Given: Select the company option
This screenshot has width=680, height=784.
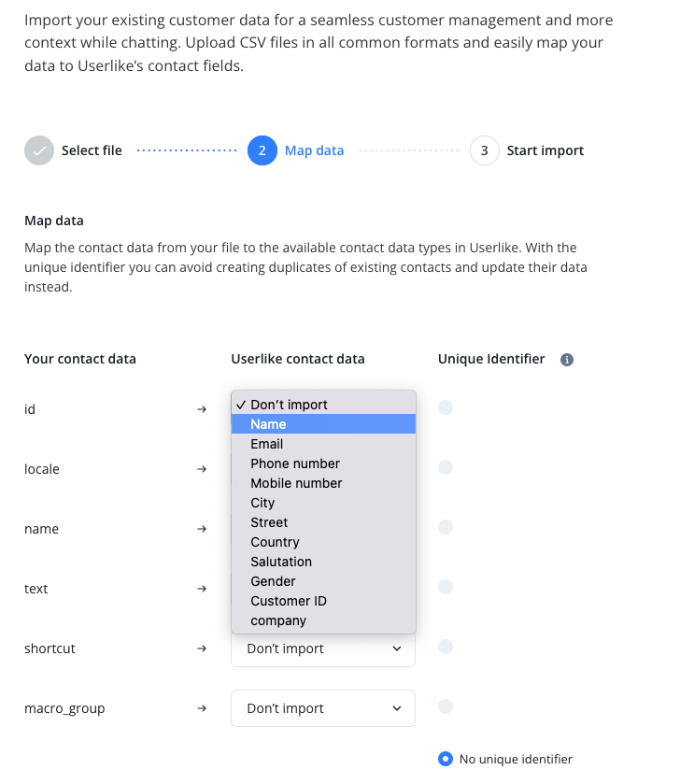Looking at the screenshot, I should tap(278, 620).
